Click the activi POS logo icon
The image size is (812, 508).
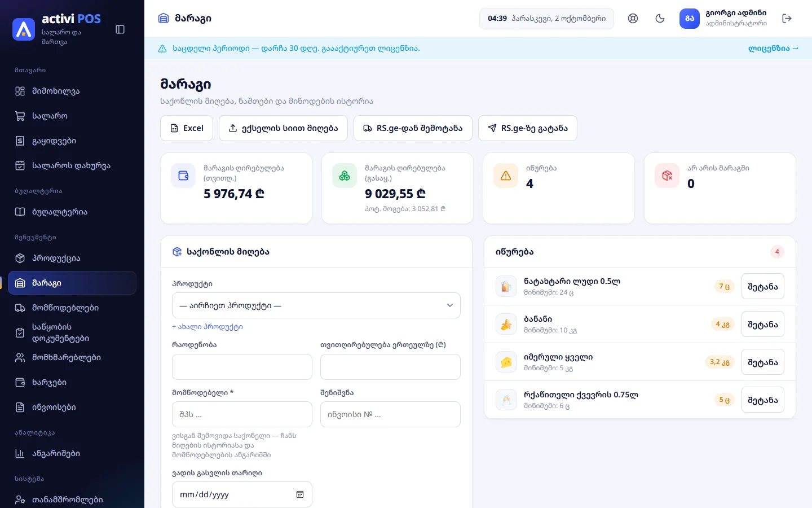click(x=24, y=29)
